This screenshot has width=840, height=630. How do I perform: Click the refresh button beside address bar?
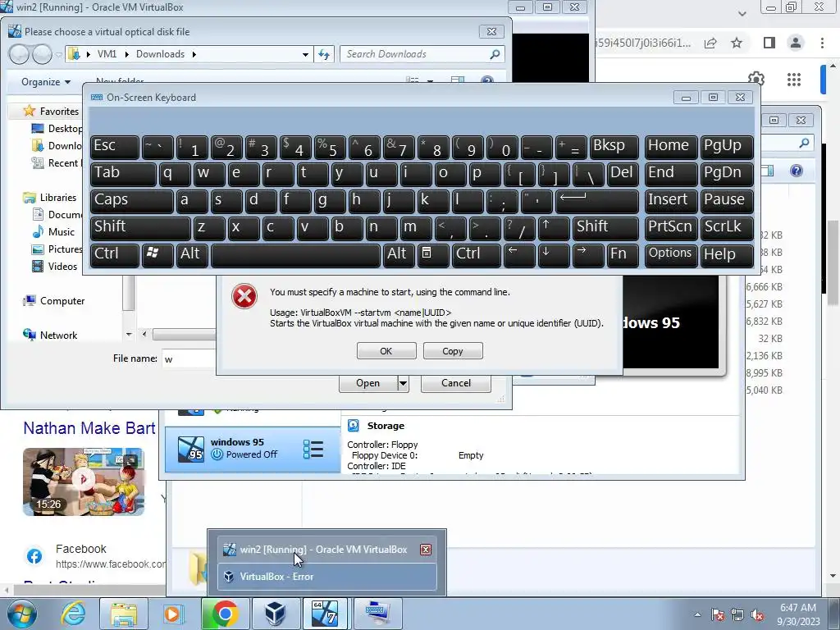pyautogui.click(x=325, y=54)
